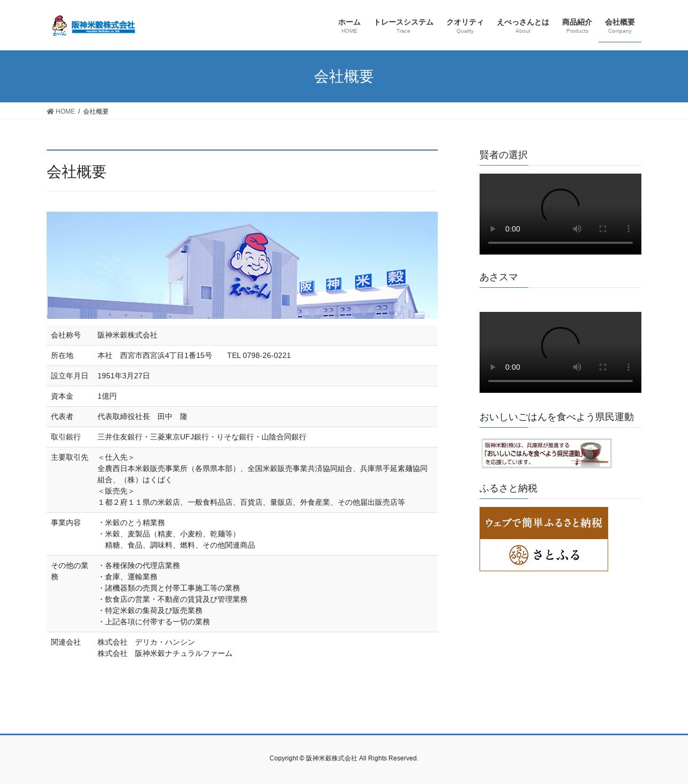Click the おいしいごはんを食べよう県民運動 banner
Viewport: 688px width, 784px height.
coord(547,453)
